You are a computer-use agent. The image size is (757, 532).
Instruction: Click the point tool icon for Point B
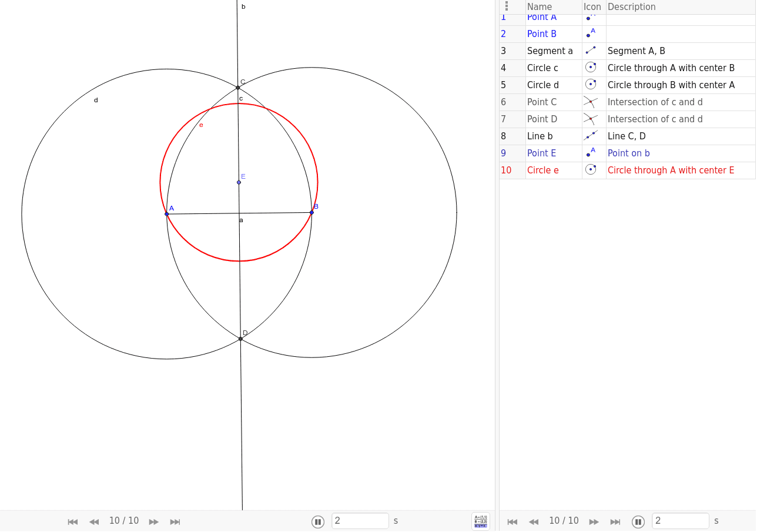click(x=591, y=34)
